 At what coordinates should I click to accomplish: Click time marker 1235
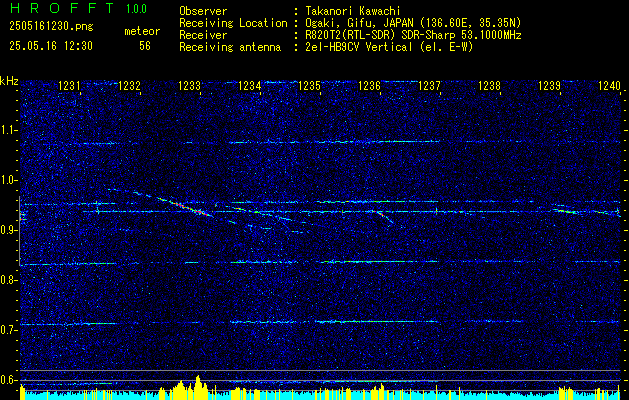[310, 85]
